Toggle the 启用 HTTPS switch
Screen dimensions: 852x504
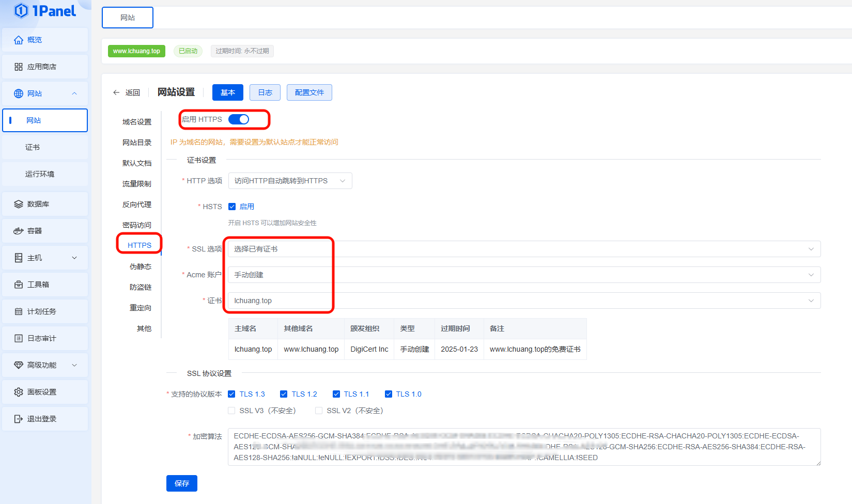click(239, 119)
